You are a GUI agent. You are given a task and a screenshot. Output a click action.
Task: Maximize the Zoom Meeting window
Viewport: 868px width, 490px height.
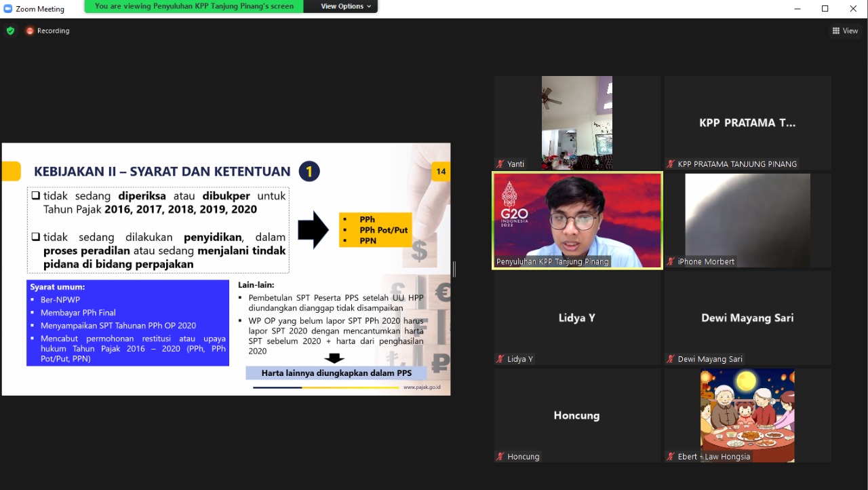pos(825,9)
